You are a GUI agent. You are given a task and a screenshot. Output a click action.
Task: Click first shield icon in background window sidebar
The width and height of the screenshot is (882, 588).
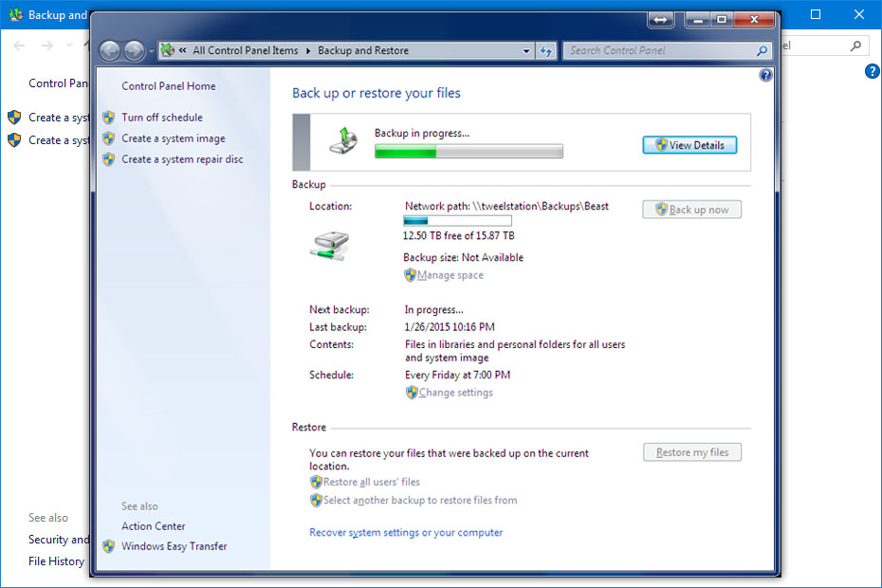click(x=14, y=118)
